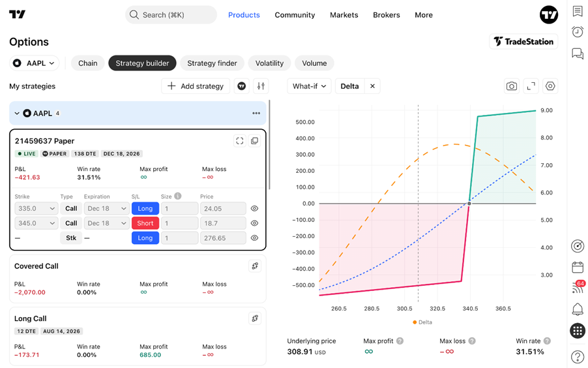The width and height of the screenshot is (588, 368).
Task: Toggle visibility of the 335.0 Call leg
Action: pos(254,208)
